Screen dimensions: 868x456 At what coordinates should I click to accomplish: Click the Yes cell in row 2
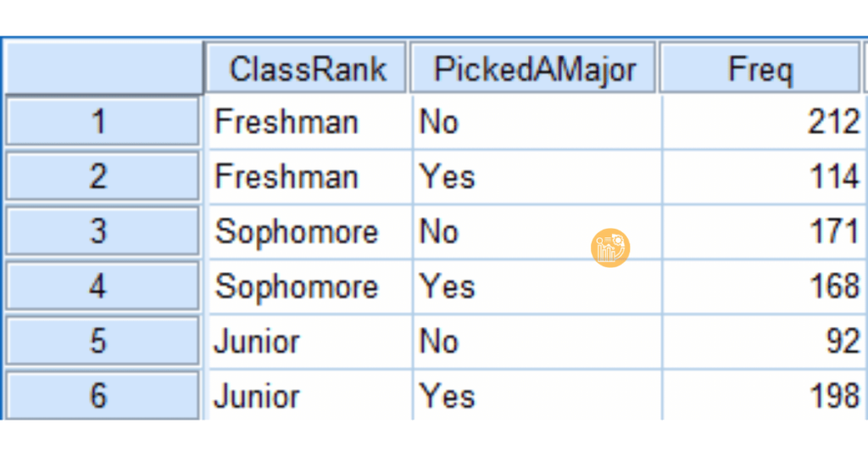click(x=448, y=176)
